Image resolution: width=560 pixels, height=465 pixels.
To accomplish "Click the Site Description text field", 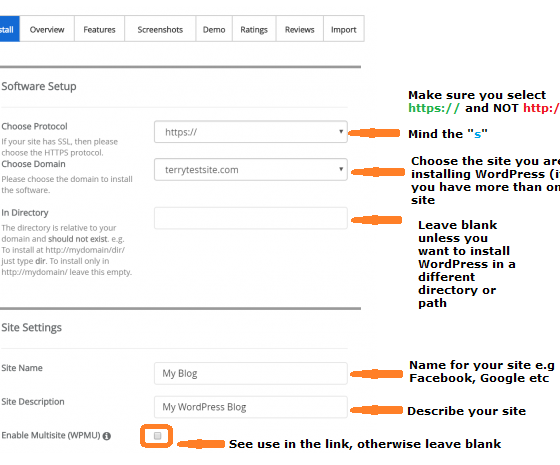I will click(251, 407).
